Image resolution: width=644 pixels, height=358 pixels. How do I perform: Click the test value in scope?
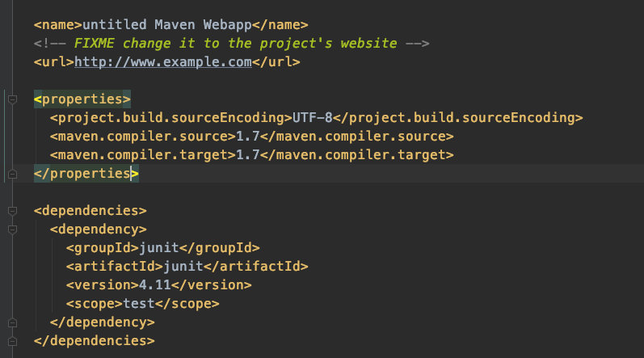tap(139, 304)
